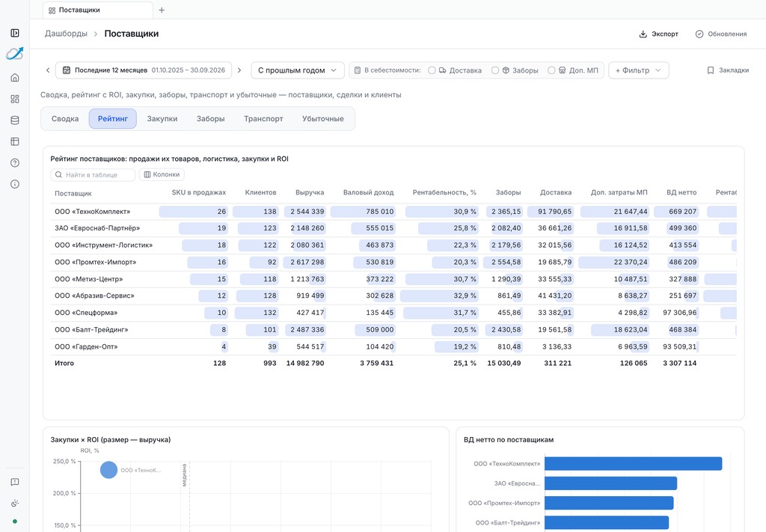The image size is (766, 532).
Task: Switch to the Транспорт tab
Action: (x=263, y=119)
